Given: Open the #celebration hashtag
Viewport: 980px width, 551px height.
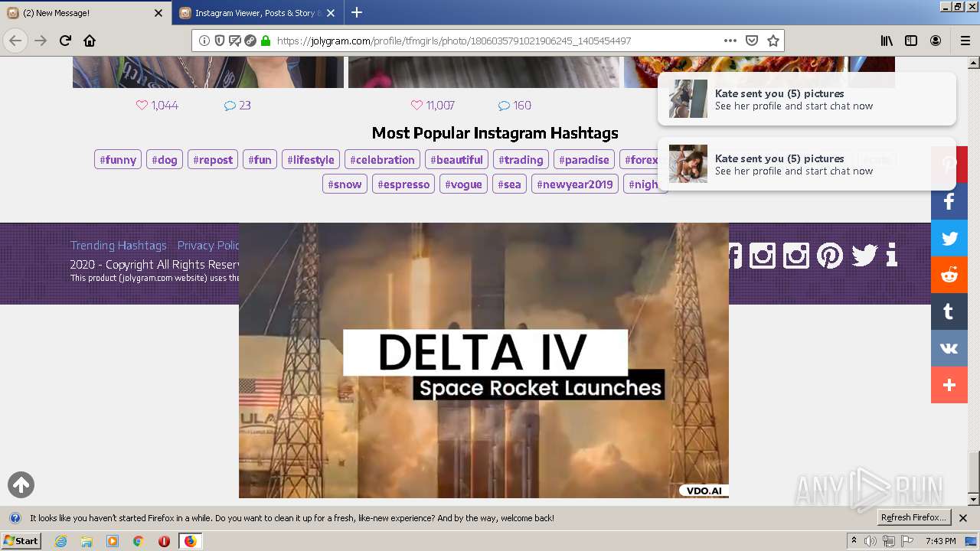Looking at the screenshot, I should [382, 160].
